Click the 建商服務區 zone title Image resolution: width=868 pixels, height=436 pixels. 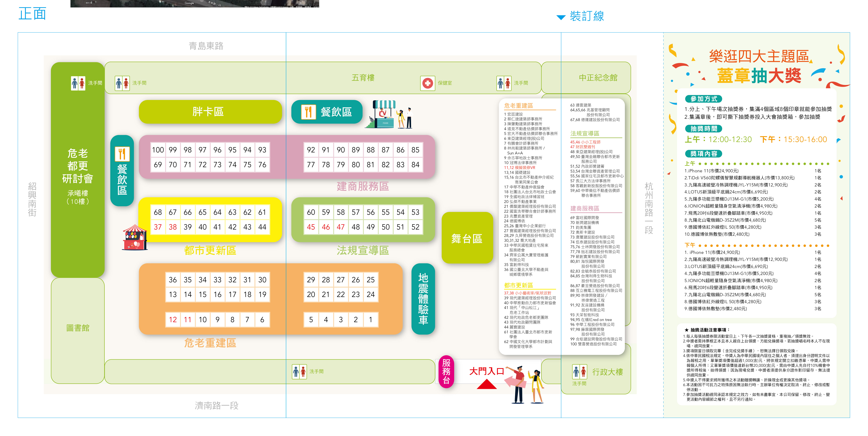click(363, 186)
